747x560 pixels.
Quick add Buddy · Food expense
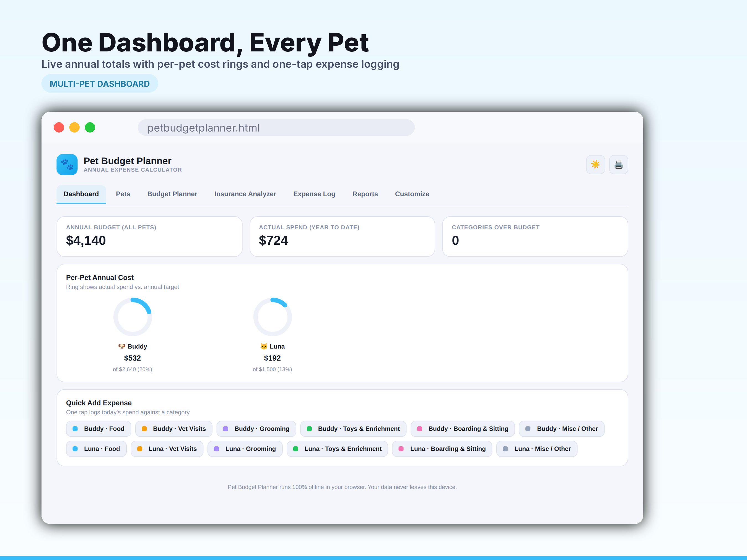point(98,429)
